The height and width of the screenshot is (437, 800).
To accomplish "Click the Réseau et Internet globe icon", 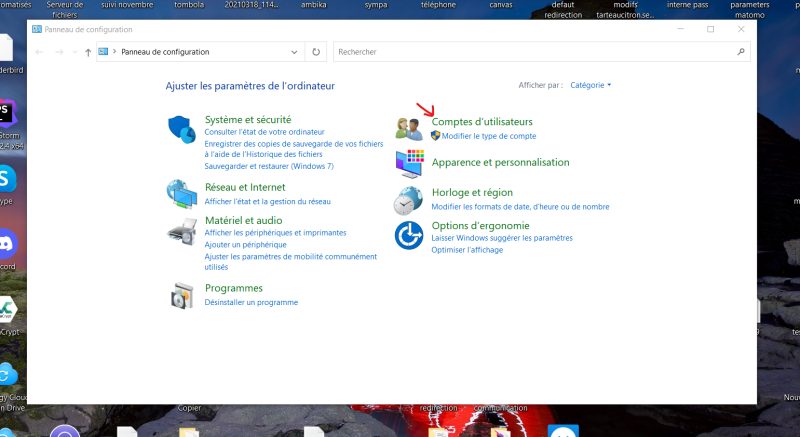I will [x=182, y=194].
